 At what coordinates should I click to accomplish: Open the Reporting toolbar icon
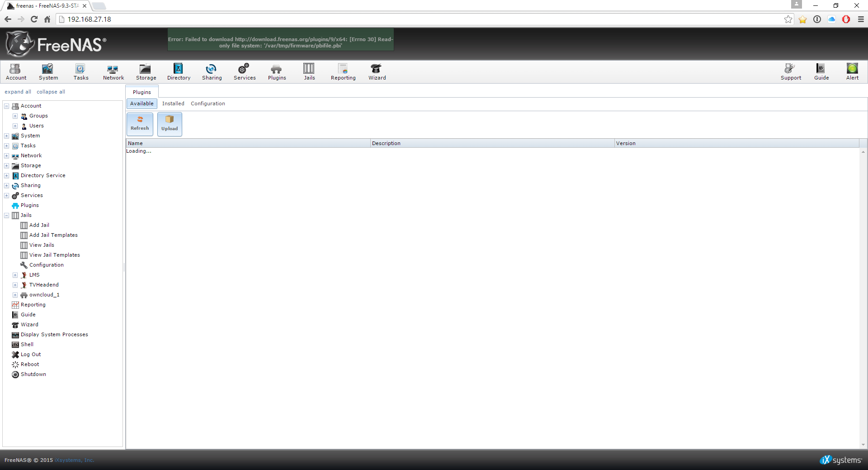coord(343,72)
